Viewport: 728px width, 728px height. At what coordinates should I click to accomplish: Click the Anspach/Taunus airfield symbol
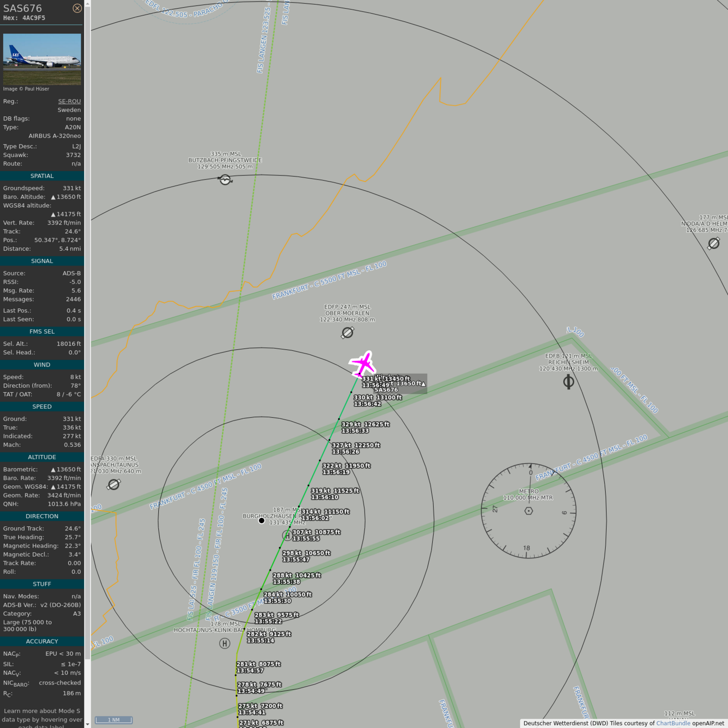click(x=114, y=484)
